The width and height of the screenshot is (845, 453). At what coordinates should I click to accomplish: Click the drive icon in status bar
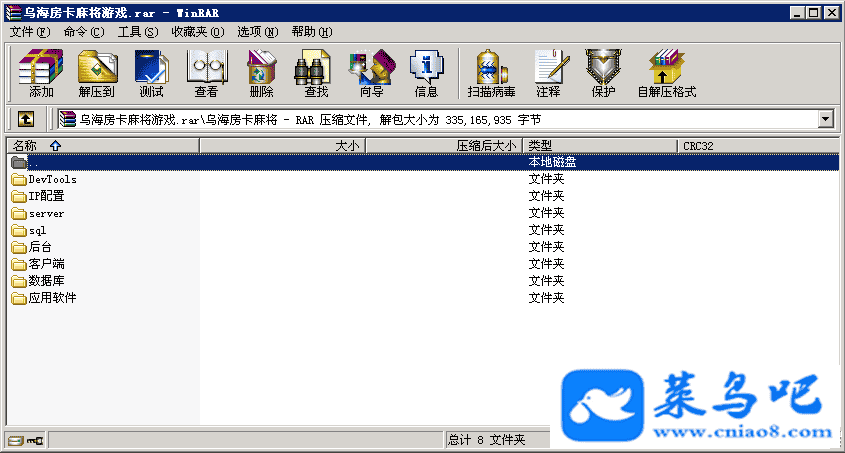(15, 440)
